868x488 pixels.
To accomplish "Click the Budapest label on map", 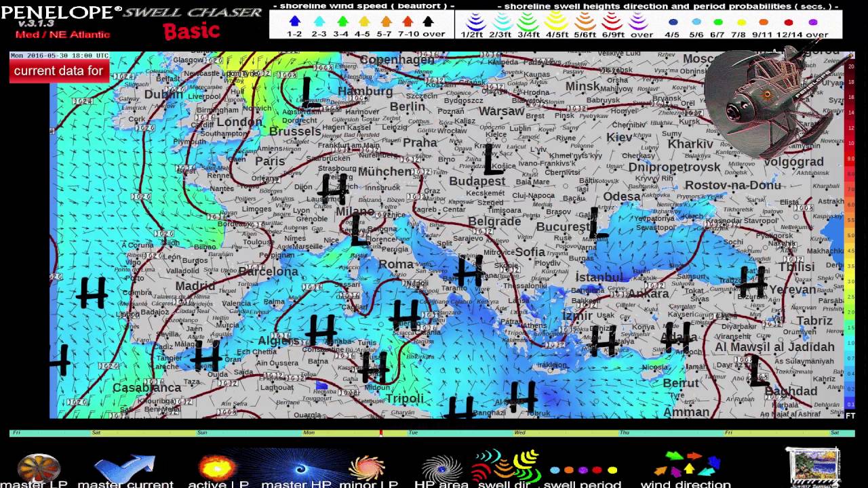I will 477,182.
